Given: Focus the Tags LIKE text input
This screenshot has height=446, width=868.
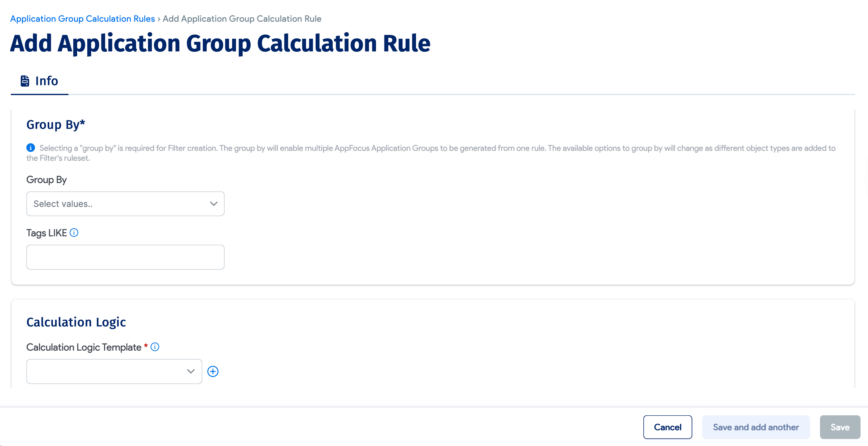Looking at the screenshot, I should click(x=125, y=257).
